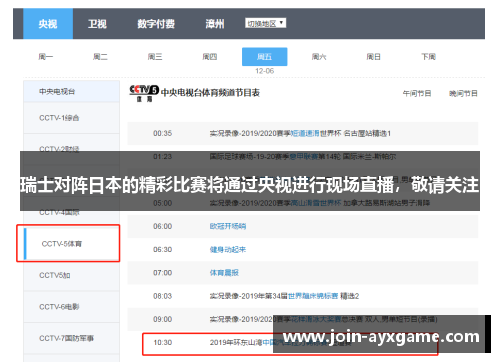Screen dimensions: 500x362
Task: Open 健身动起来 programme link
Action: [x=228, y=250]
